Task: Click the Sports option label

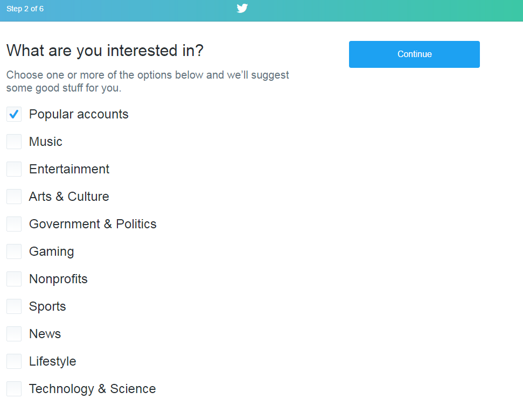Action: 48,307
